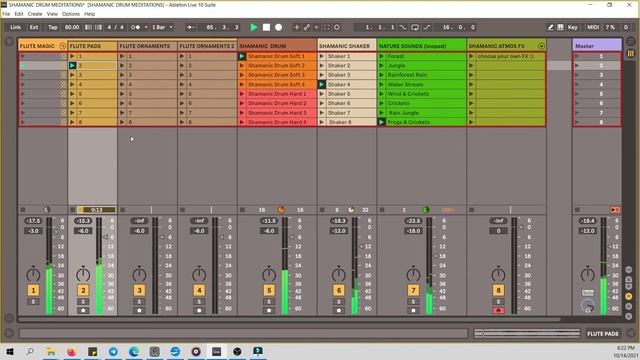Toggle the Key map mode switch
The height and width of the screenshot is (360, 640).
573,27
